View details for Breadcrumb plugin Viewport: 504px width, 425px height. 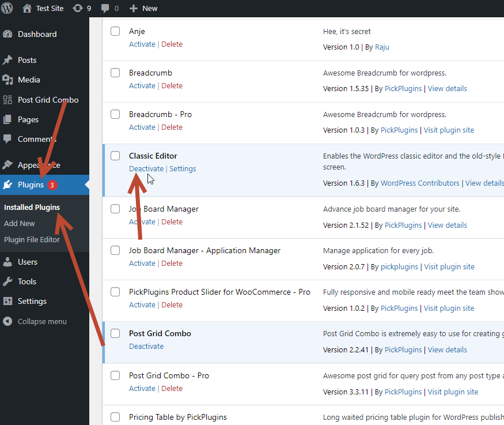[447, 88]
